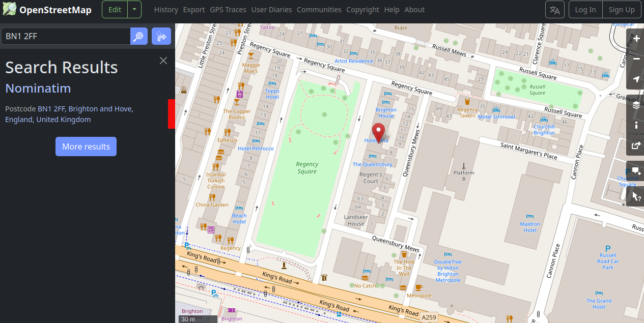Sign Up for an account
The image size is (644, 323).
pyautogui.click(x=621, y=9)
